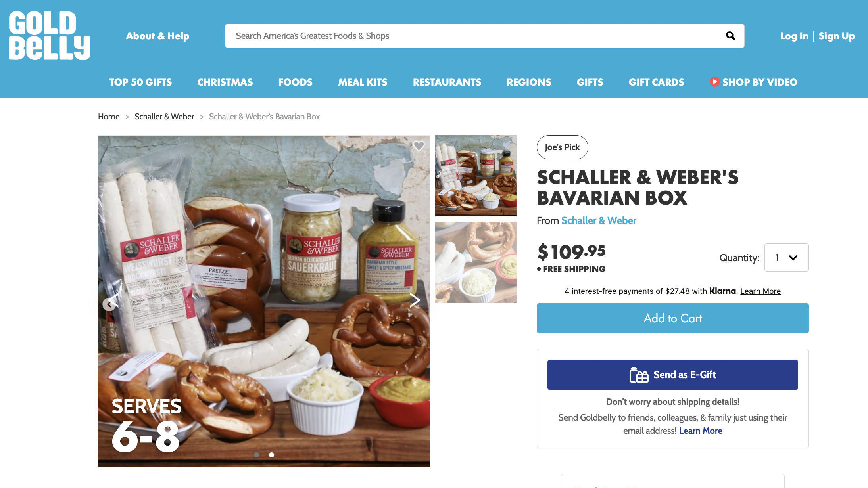This screenshot has height=488, width=868.
Task: Favorite the product with the heart icon
Action: point(419,146)
